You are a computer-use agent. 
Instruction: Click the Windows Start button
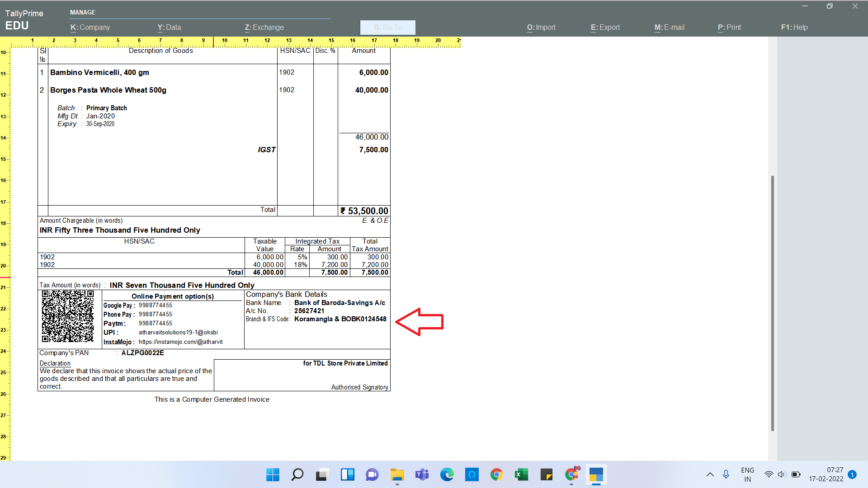(x=272, y=475)
